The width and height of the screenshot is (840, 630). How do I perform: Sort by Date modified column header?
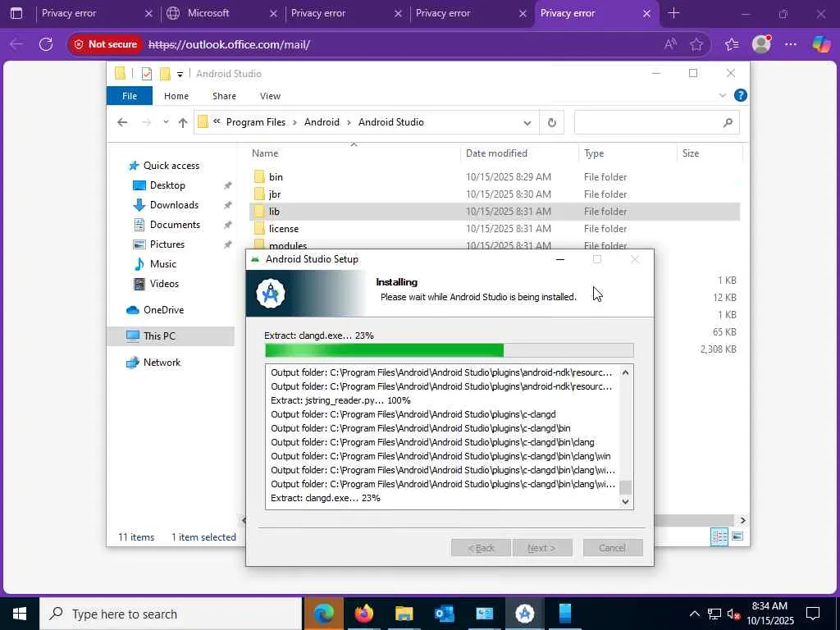pyautogui.click(x=519, y=153)
